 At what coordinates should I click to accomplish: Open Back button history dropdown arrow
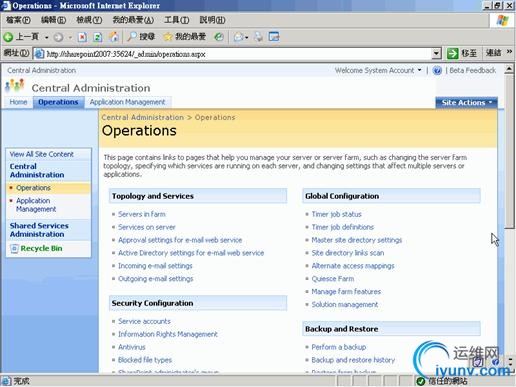click(x=47, y=37)
